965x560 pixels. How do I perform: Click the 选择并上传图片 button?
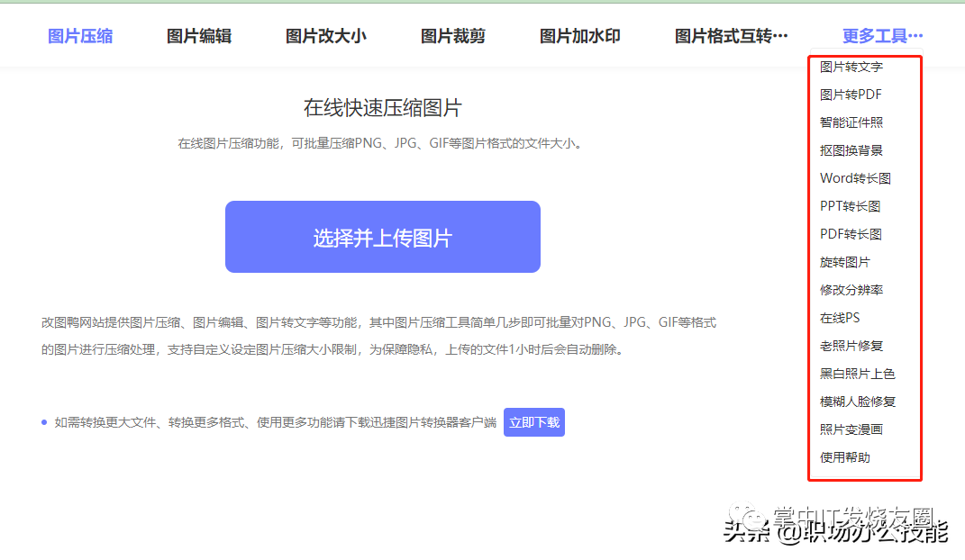[x=383, y=237]
